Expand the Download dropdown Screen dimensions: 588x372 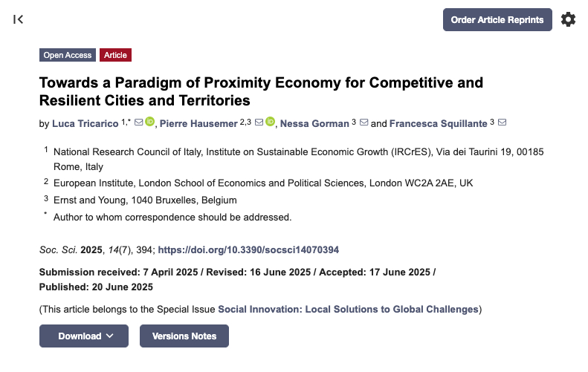[86, 336]
